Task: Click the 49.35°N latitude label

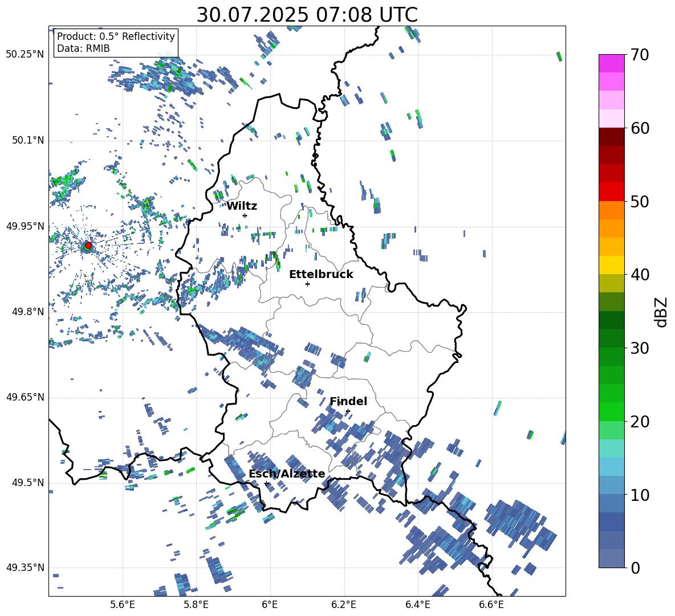Action: point(25,568)
